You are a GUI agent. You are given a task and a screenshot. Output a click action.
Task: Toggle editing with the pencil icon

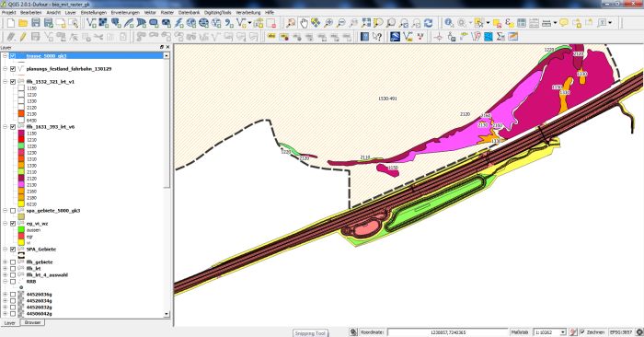pyautogui.click(x=23, y=37)
